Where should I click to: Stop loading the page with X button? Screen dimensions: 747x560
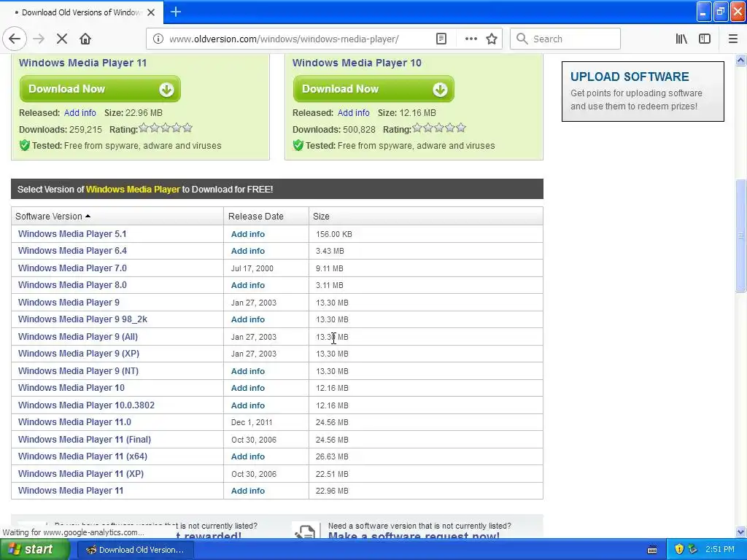click(x=62, y=39)
